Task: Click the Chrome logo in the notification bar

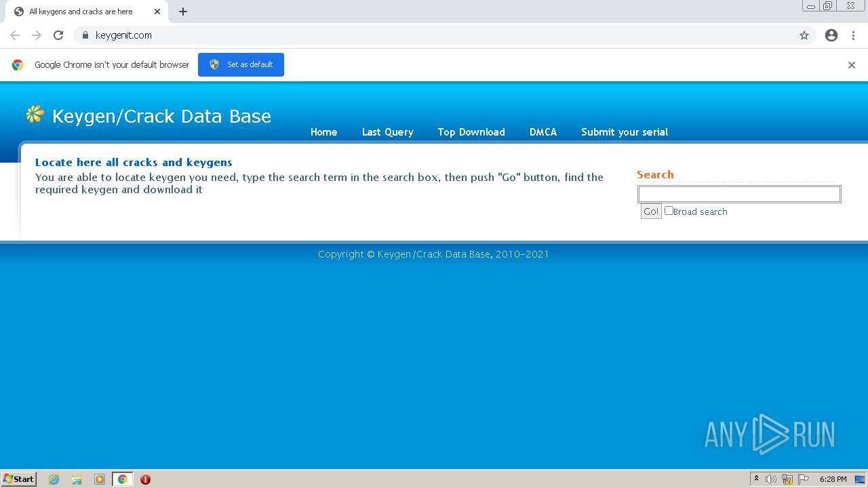Action: point(18,65)
